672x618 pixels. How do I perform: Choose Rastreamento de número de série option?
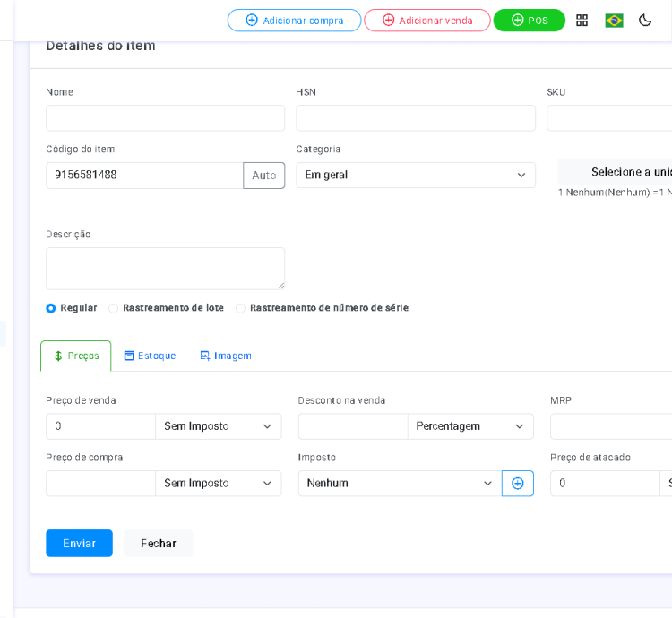pyautogui.click(x=240, y=308)
